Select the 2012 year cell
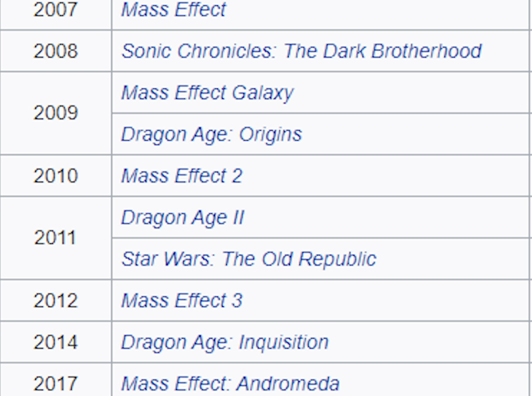 coord(56,300)
